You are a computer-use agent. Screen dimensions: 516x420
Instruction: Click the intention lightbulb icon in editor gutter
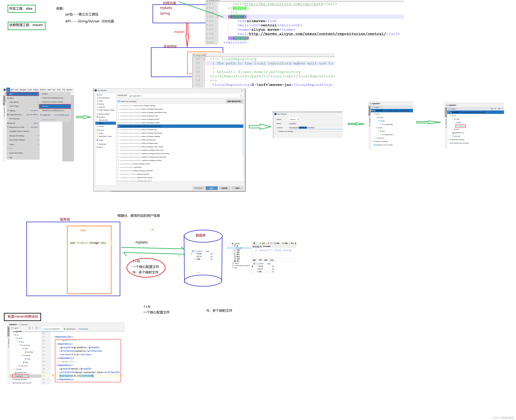click(53, 375)
